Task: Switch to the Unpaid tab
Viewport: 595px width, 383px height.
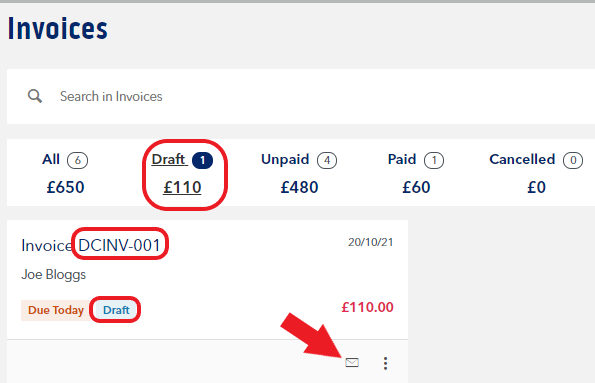Action: 299,173
